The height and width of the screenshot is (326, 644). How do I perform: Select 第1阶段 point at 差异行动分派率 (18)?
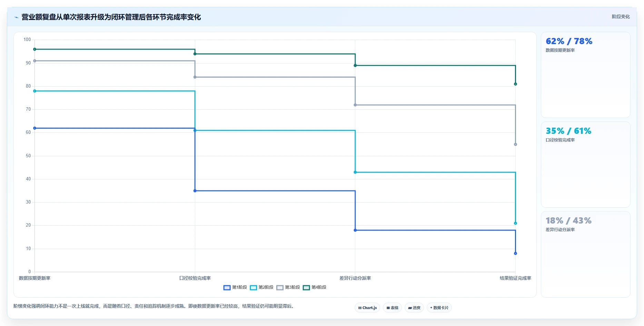tap(355, 230)
